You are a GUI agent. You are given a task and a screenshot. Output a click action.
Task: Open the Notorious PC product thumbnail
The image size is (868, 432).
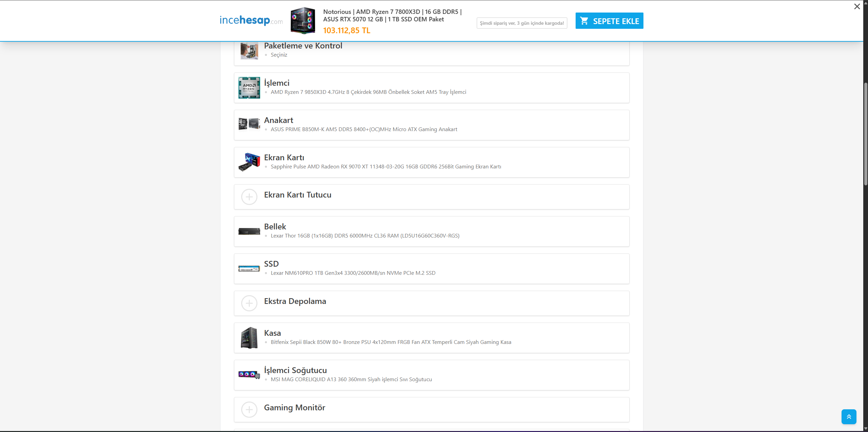303,21
